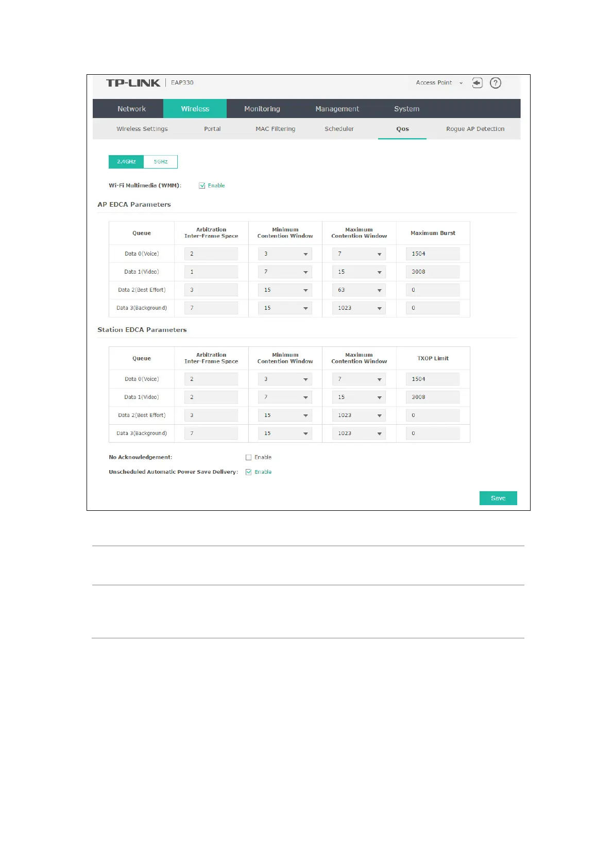Image resolution: width=613 pixels, height=868 pixels.
Task: Open AP Video Maximum Contention Window dropdown
Action: [359, 272]
